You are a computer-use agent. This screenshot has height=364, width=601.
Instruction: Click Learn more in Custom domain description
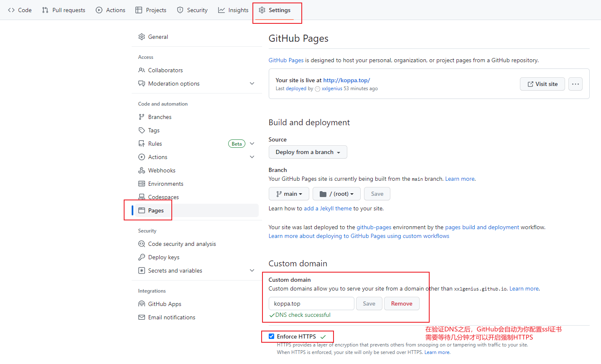tap(524, 288)
